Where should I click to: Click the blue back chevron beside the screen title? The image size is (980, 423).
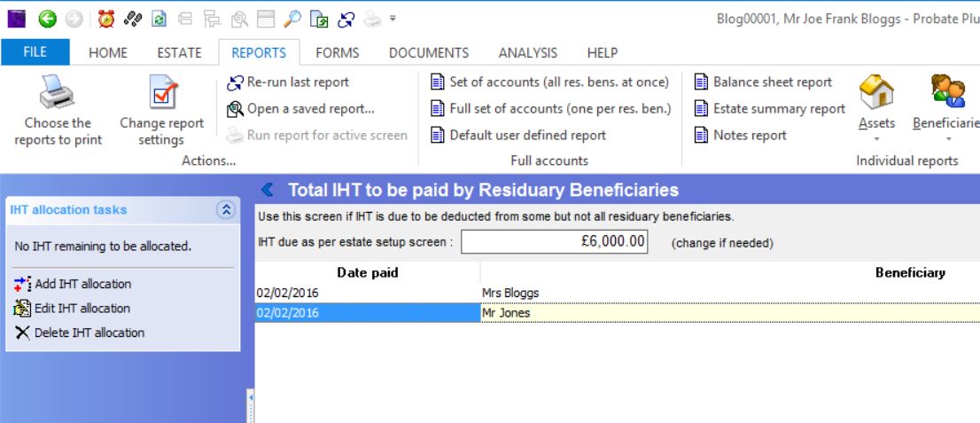coord(268,190)
